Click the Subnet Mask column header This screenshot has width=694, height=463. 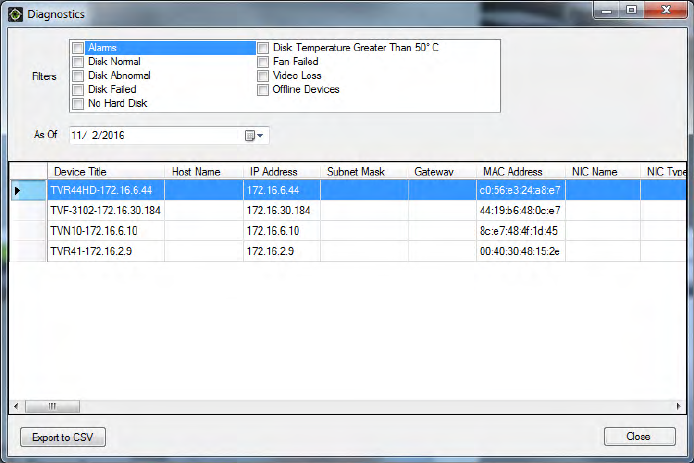364,172
